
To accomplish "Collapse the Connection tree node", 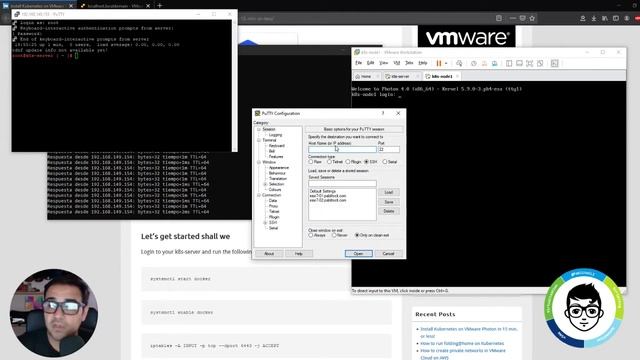I will (259, 195).
